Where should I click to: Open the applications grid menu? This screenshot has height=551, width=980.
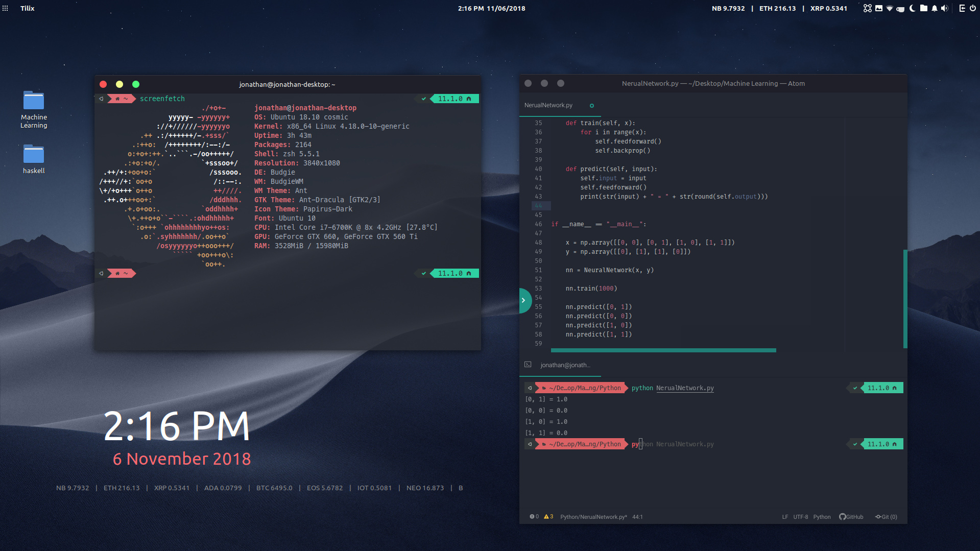pyautogui.click(x=5, y=8)
